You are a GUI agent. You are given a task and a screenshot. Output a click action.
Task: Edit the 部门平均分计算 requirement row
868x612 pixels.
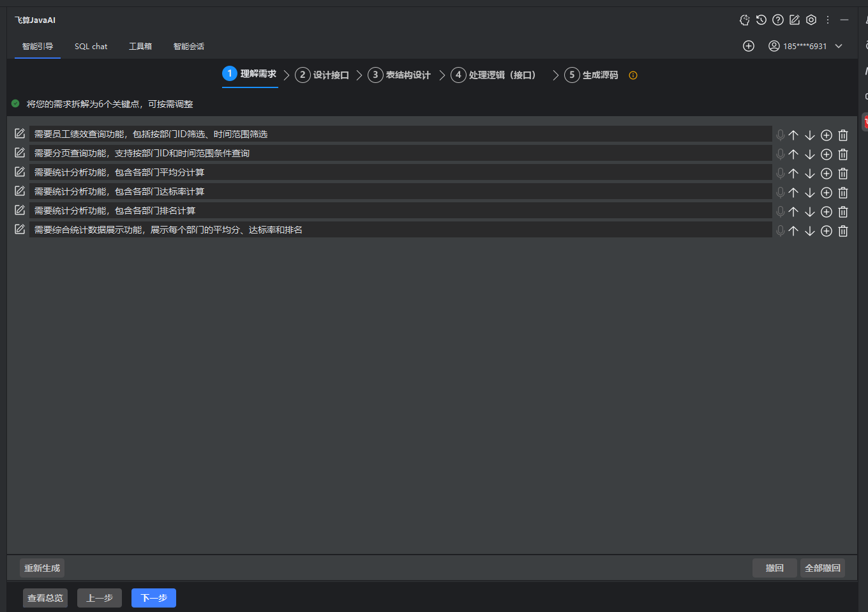[x=20, y=172]
